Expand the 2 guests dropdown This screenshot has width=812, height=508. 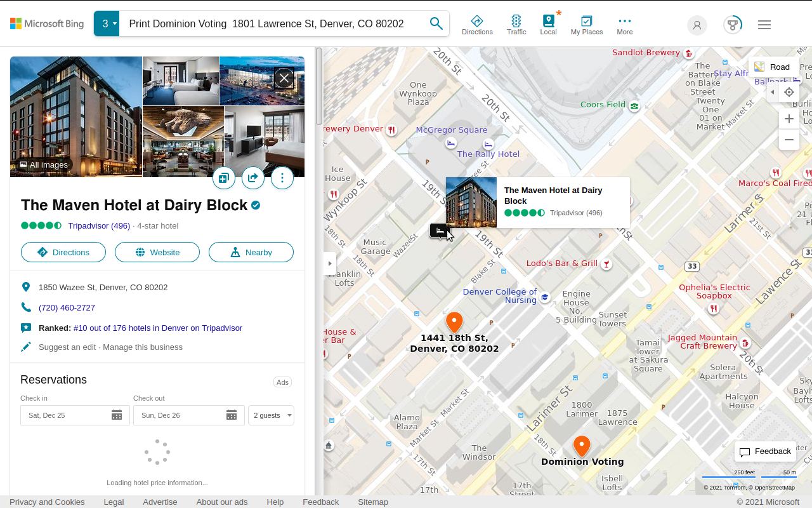[272, 415]
